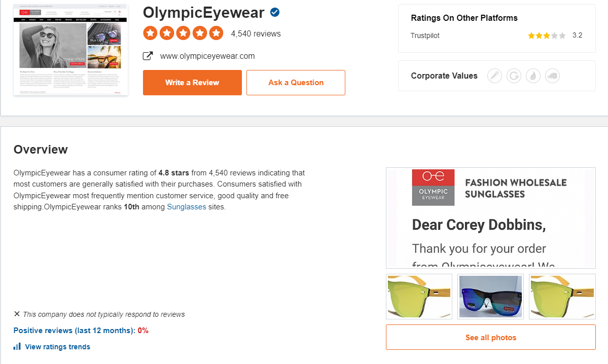Open the Dear Corey Dobbins order photo
608x364 pixels.
pyautogui.click(x=490, y=218)
